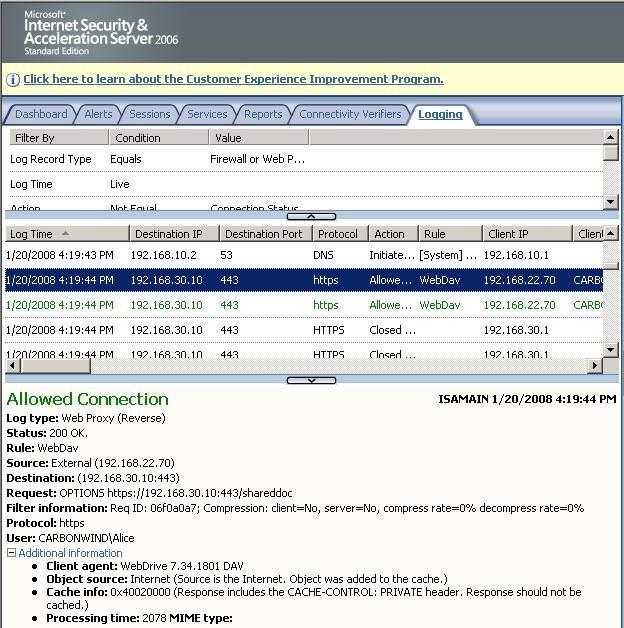Click the User CARBONWIND\Alice line

[70, 538]
